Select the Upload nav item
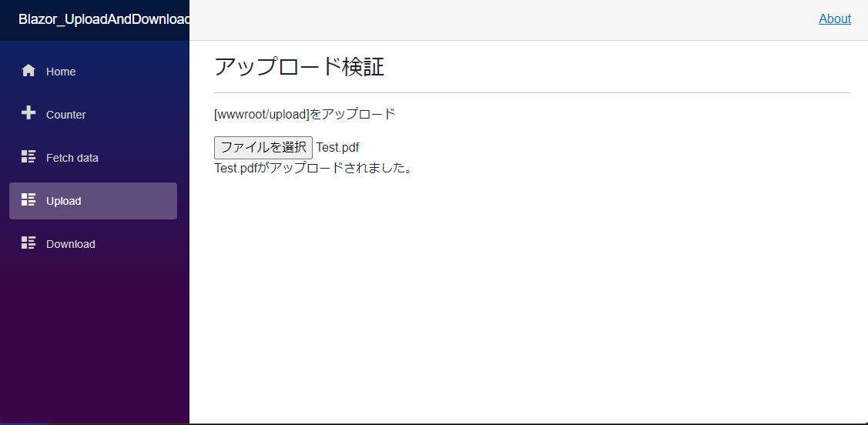Viewport: 868px width, 425px height. 93,201
